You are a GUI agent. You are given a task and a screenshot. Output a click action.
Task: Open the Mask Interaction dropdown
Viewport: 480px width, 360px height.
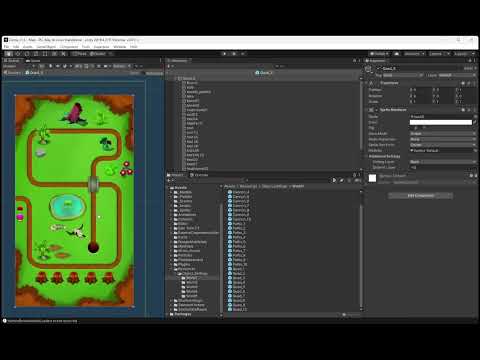pyautogui.click(x=443, y=139)
